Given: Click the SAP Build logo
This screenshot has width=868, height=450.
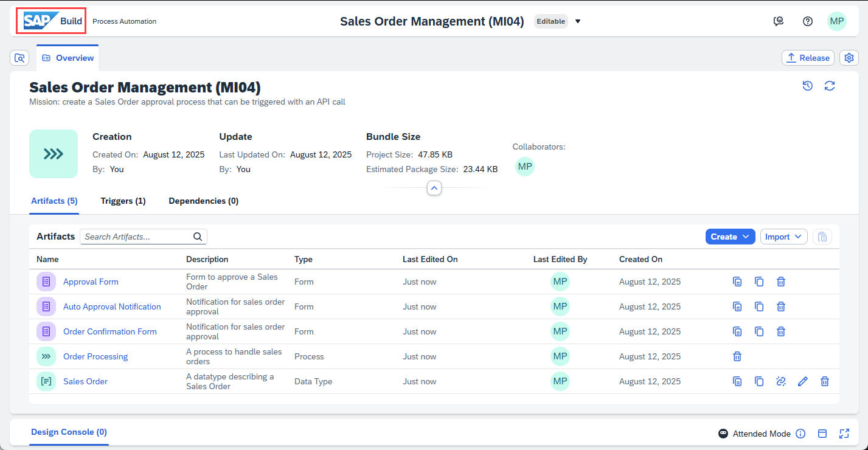Looking at the screenshot, I should pyautogui.click(x=52, y=21).
